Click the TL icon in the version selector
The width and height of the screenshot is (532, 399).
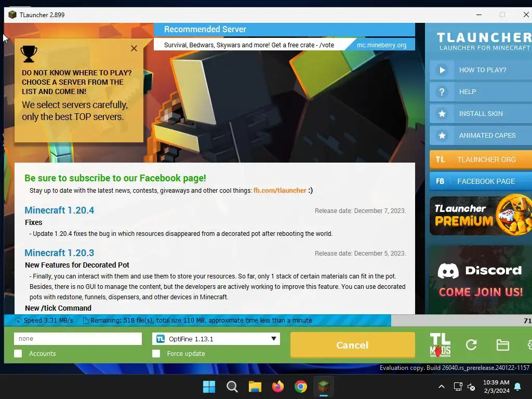(x=161, y=339)
